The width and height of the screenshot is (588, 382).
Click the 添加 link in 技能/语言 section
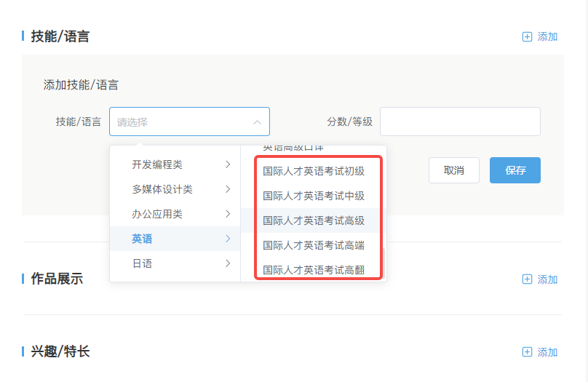[547, 36]
